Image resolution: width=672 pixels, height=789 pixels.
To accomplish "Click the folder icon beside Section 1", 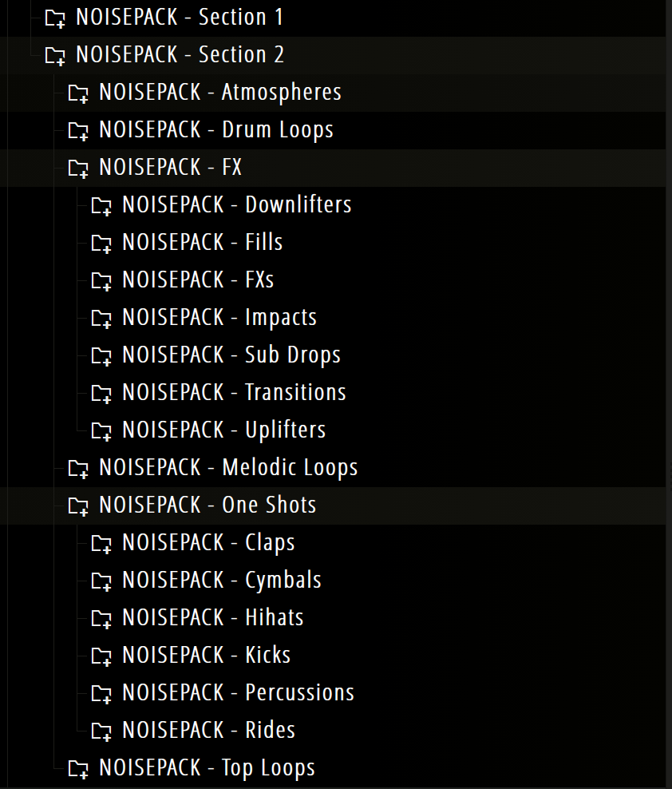I will click(x=55, y=18).
